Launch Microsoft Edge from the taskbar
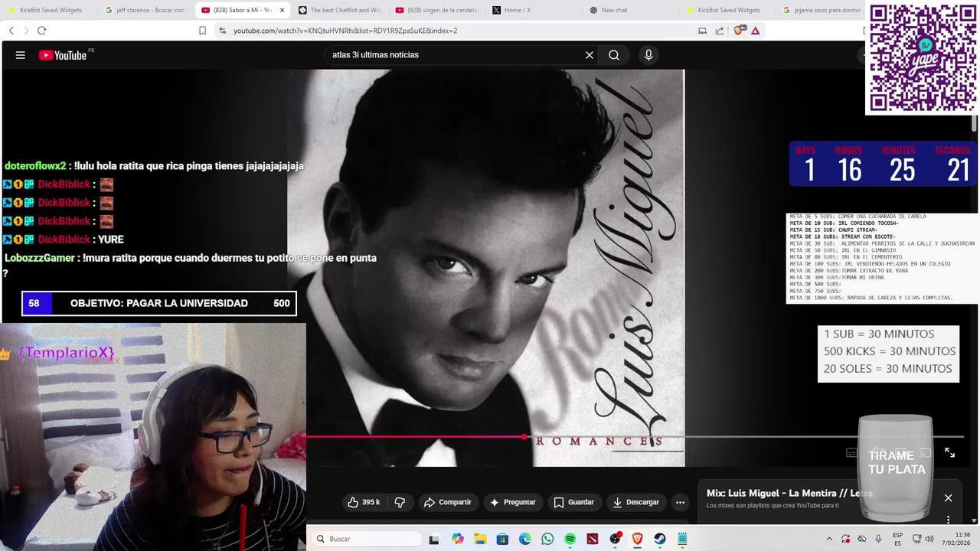The image size is (980, 551). 524,539
